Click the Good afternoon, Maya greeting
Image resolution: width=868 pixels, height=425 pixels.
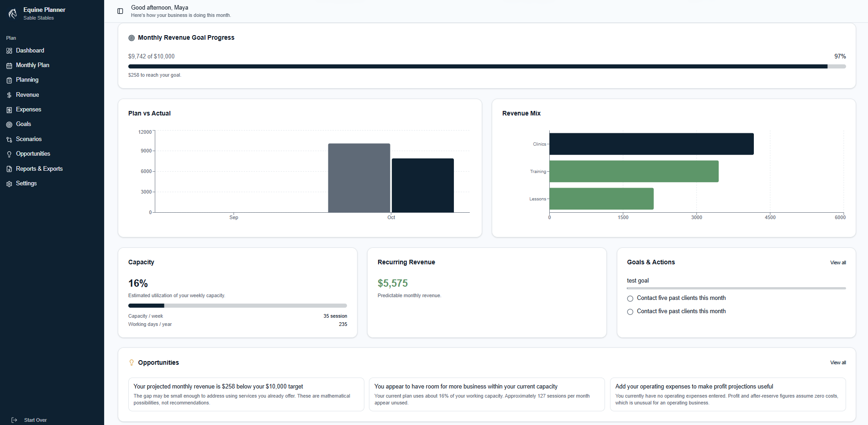point(159,8)
